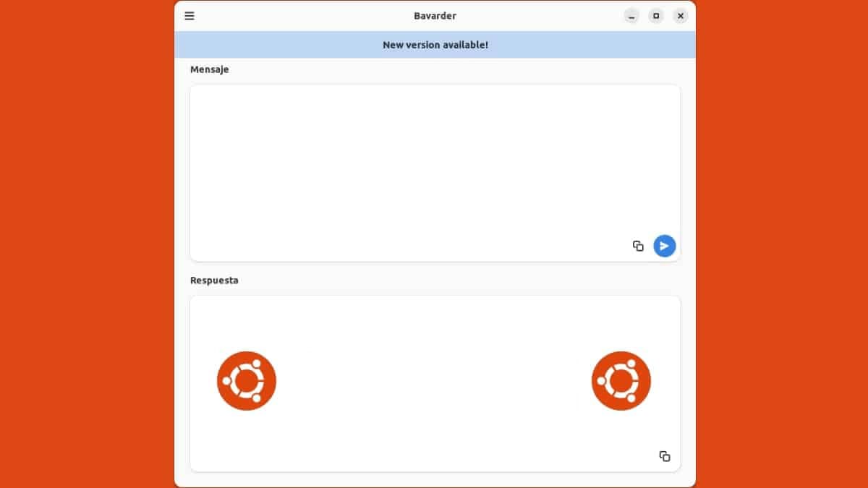868x488 pixels.
Task: Click the Bavarder window title
Action: tap(435, 16)
